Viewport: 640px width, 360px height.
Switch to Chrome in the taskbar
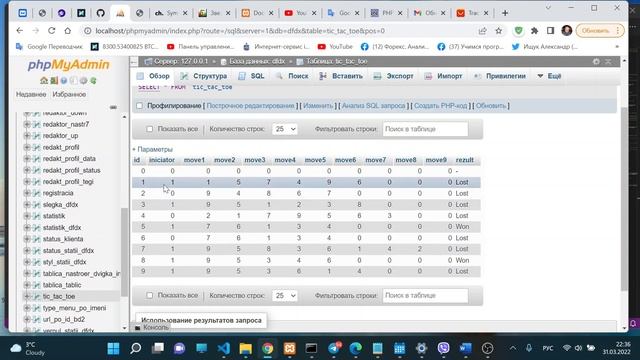[268, 348]
